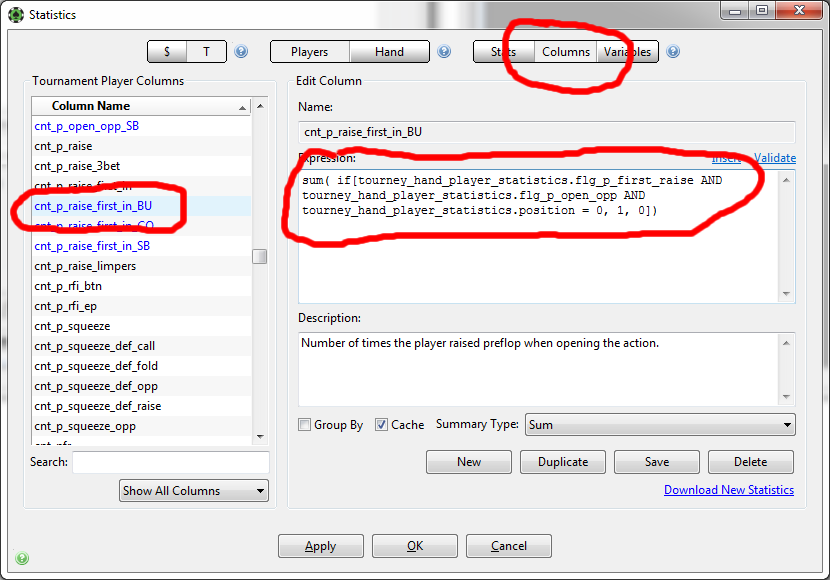Screen dimensions: 830x580
Task: Click the column list scrollbar's up arrow
Action: pos(260,106)
